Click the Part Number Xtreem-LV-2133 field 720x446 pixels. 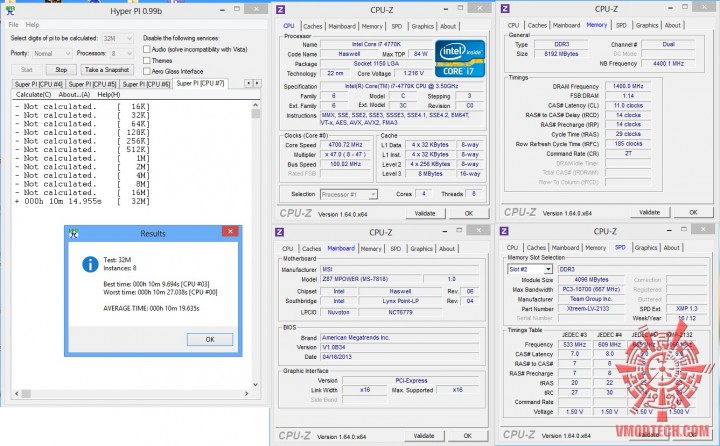click(591, 309)
